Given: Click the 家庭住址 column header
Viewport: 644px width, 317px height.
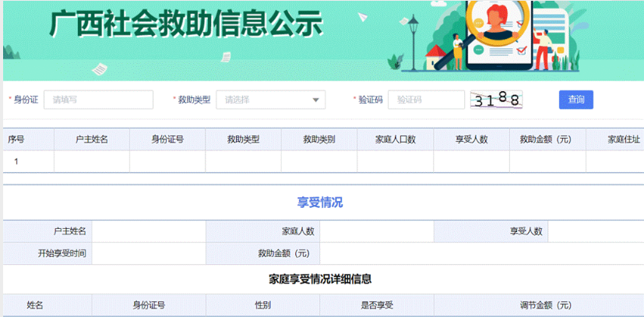Looking at the screenshot, I should click(623, 139).
